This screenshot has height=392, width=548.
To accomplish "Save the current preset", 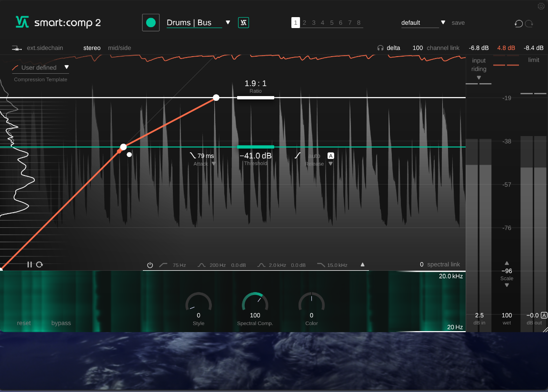I will [x=458, y=22].
